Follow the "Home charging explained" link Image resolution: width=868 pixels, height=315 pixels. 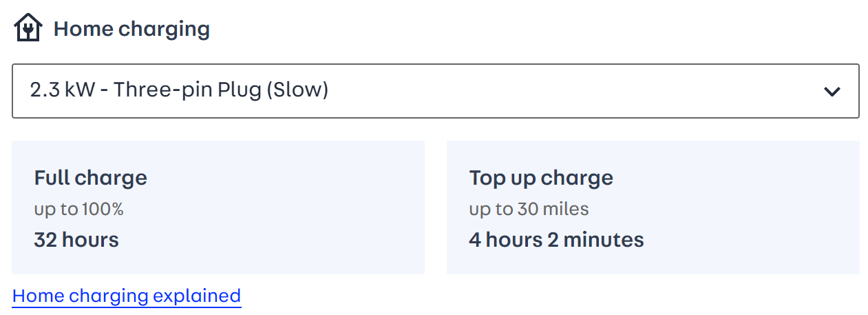click(x=127, y=296)
